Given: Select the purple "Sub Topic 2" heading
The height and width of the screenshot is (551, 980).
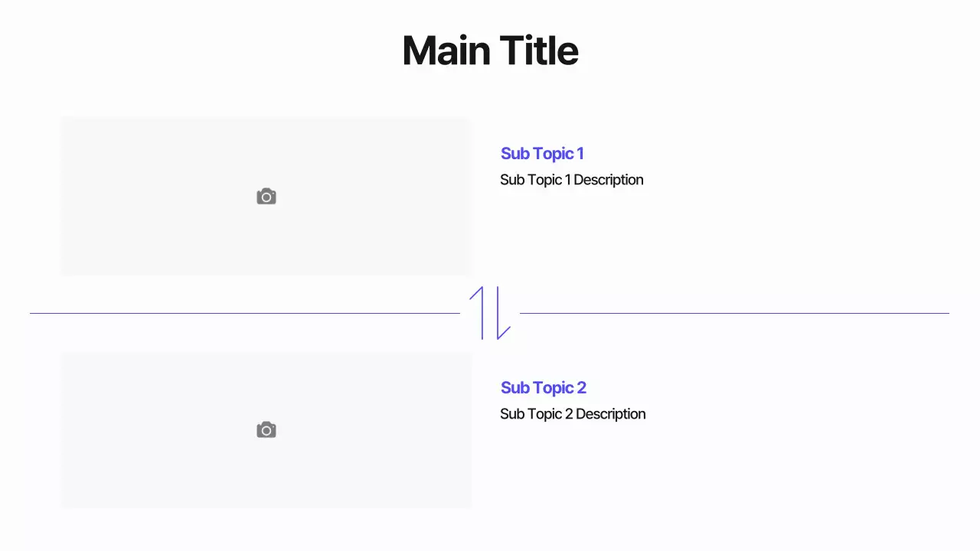Looking at the screenshot, I should pos(543,388).
